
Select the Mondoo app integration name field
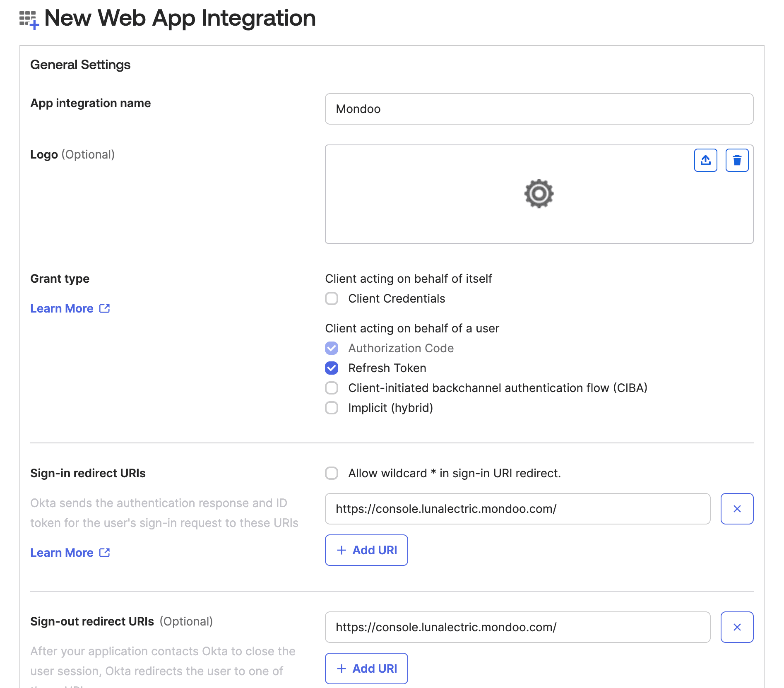pyautogui.click(x=539, y=109)
